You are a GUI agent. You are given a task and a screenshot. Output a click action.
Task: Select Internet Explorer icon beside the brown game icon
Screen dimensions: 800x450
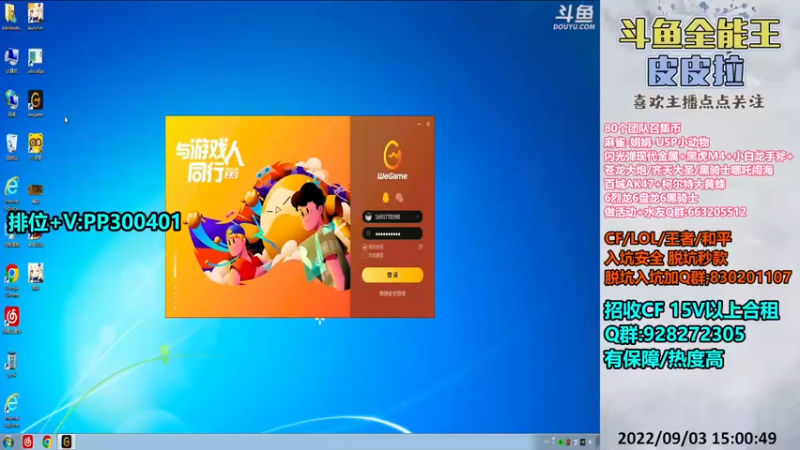(11, 191)
